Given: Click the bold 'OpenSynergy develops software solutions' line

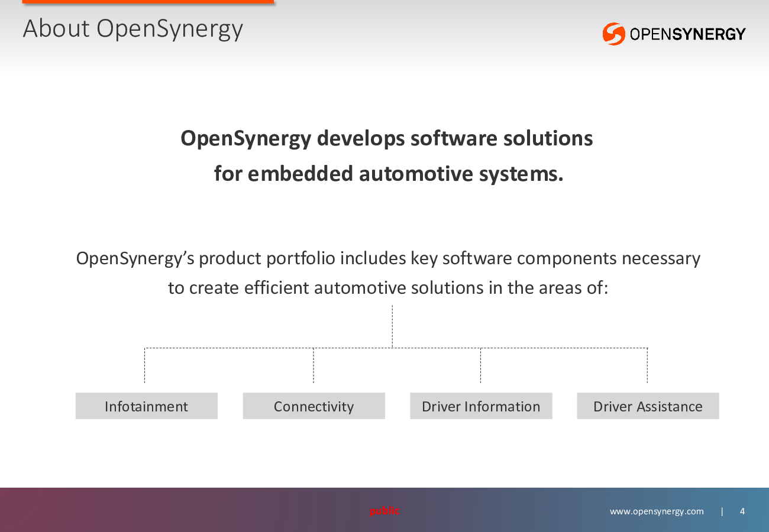Looking at the screenshot, I should click(x=387, y=138).
